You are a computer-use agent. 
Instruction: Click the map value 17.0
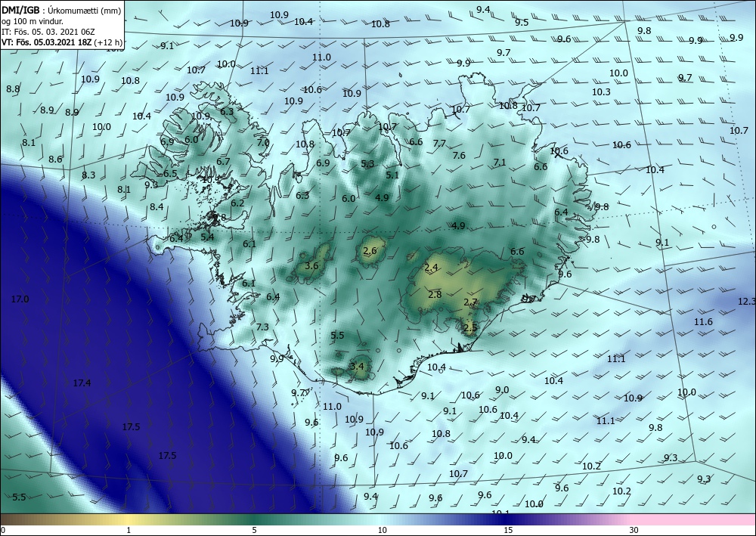[x=20, y=299]
